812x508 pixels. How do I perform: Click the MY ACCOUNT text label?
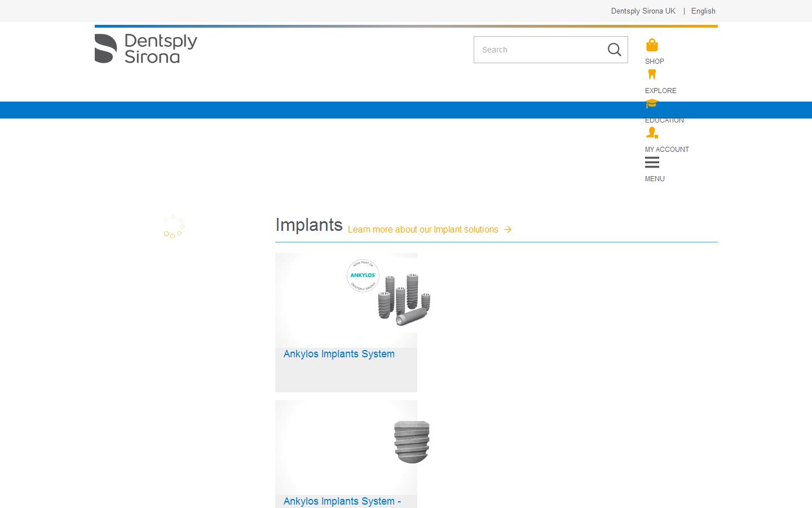(667, 149)
